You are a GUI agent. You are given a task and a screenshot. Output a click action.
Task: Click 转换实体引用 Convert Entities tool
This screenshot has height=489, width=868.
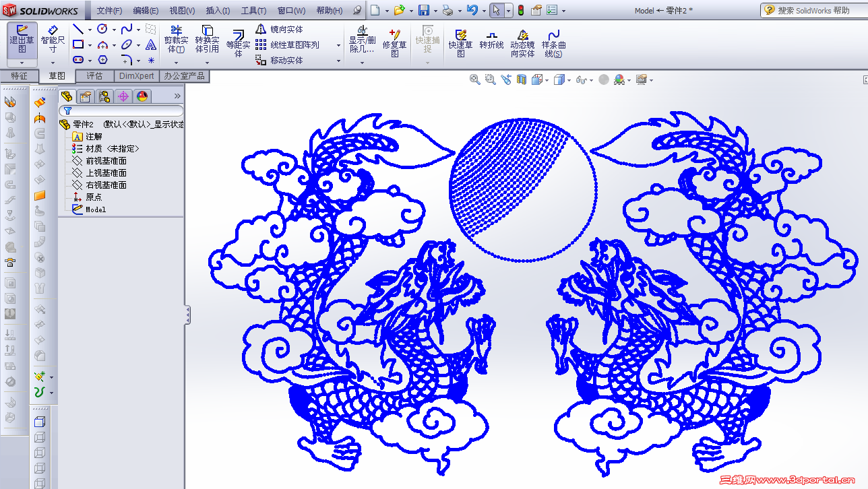pos(207,39)
